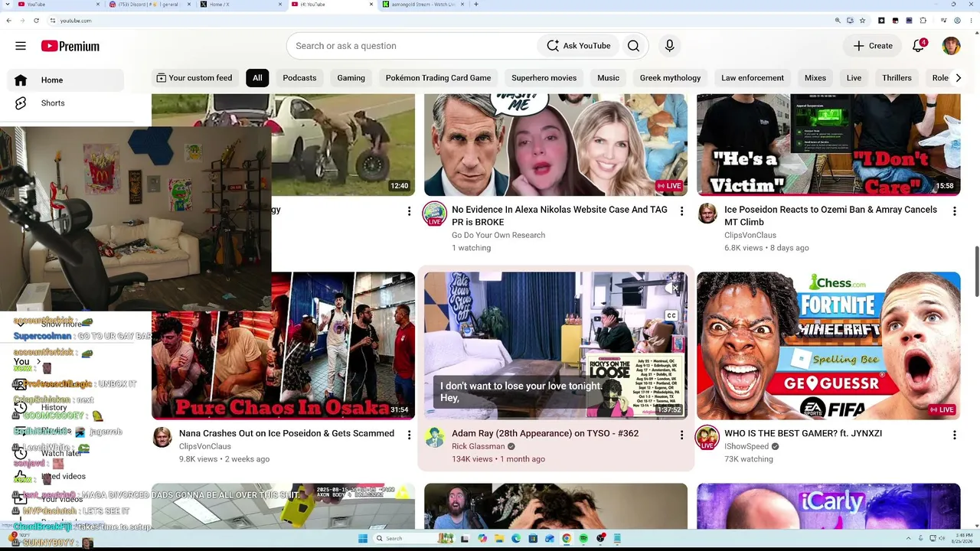Open Chrome from the taskbar
The width and height of the screenshot is (980, 551).
567,539
